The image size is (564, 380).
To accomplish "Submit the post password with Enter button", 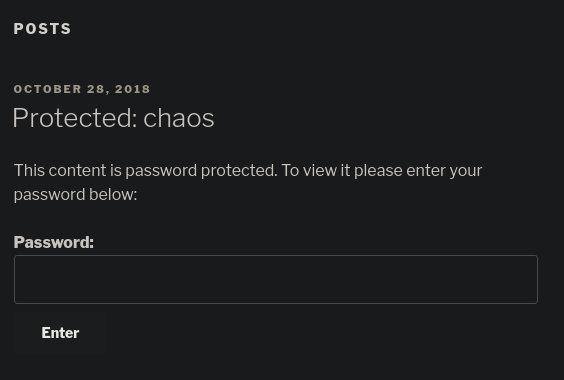I will (x=60, y=333).
